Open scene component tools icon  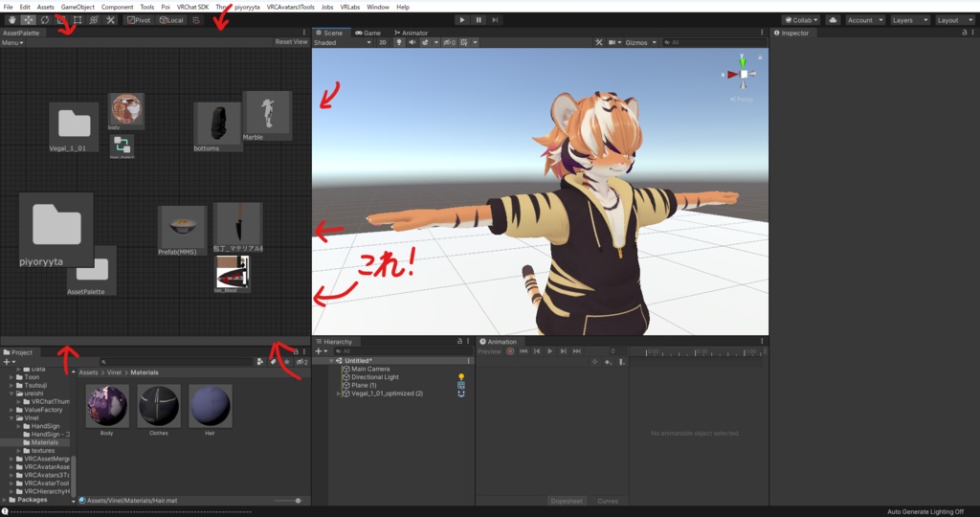[x=599, y=42]
